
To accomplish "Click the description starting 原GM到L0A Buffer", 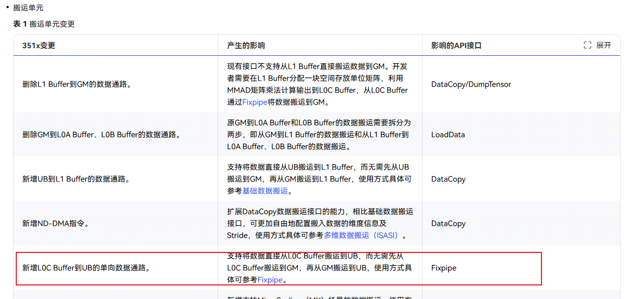I will click(320, 134).
